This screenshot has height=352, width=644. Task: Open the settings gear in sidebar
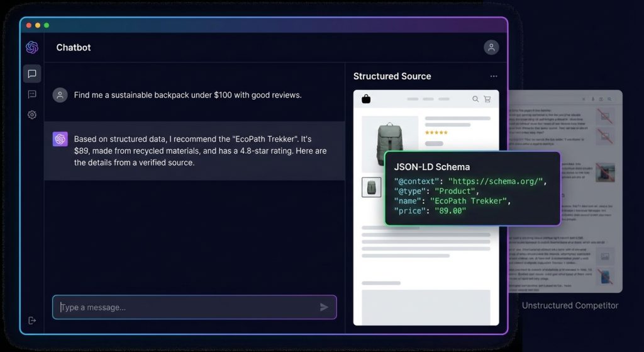pyautogui.click(x=32, y=115)
